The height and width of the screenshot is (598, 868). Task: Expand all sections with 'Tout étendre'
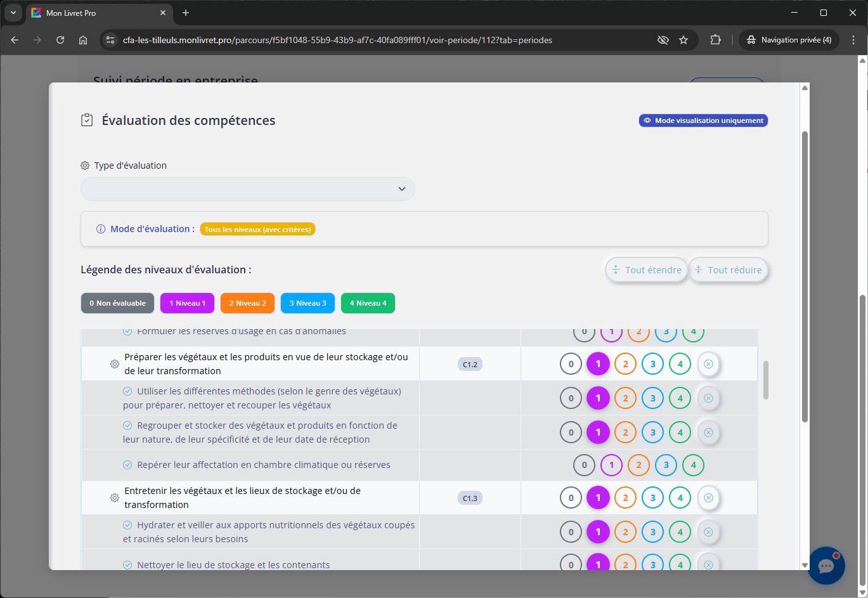tap(646, 270)
